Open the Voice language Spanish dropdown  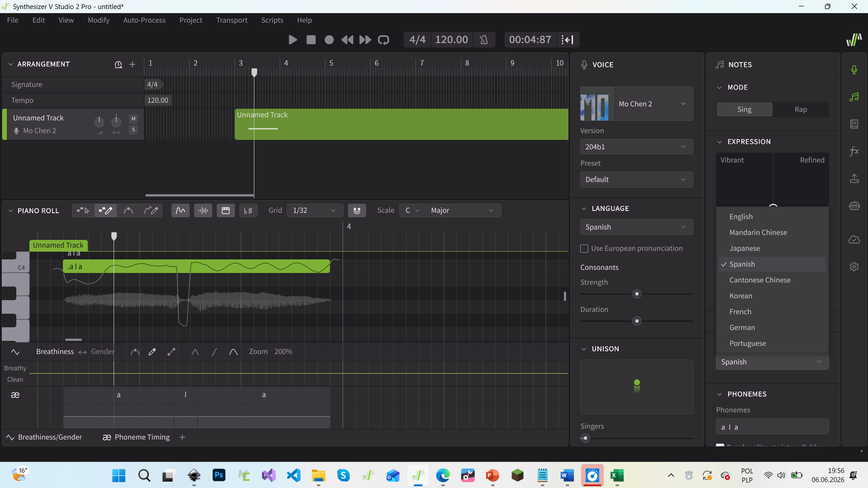636,227
